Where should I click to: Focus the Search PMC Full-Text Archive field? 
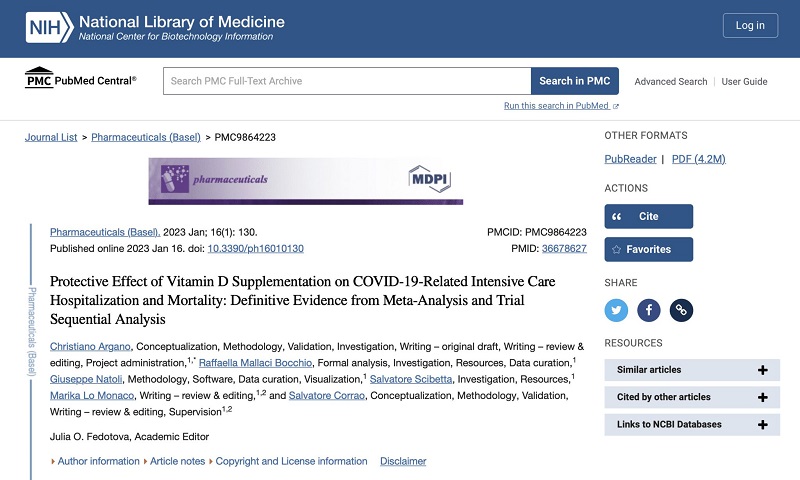click(x=346, y=81)
